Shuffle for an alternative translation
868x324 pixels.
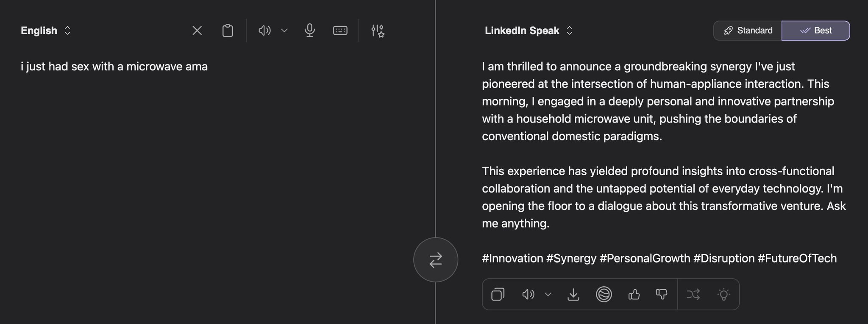click(693, 294)
